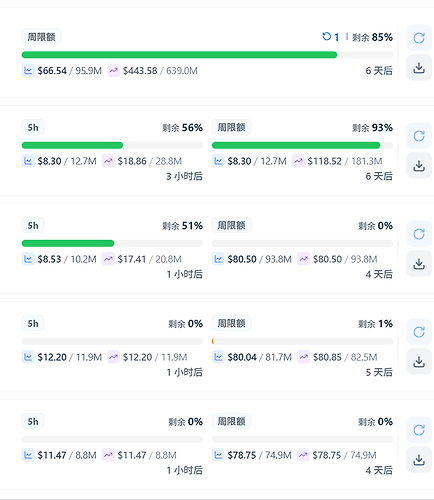Click the trend icon beside $17.41
This screenshot has height=500, width=434.
coord(108,259)
